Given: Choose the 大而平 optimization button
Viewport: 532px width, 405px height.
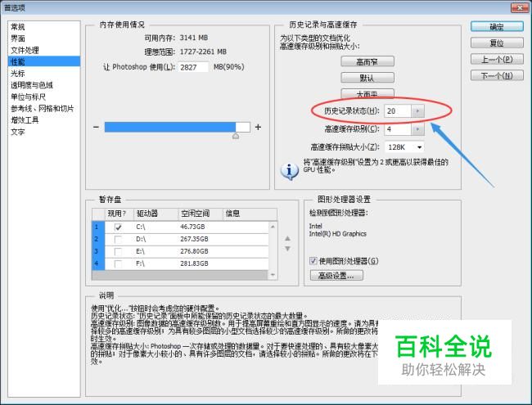Looking at the screenshot, I should 367,93.
